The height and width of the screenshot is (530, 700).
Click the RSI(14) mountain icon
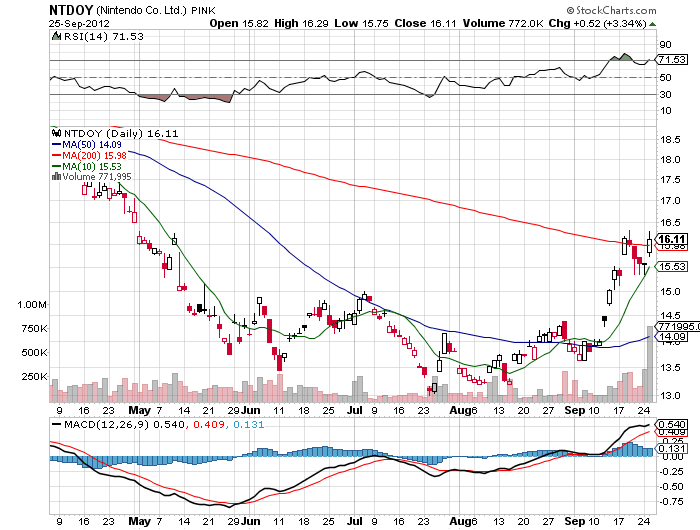pos(56,36)
